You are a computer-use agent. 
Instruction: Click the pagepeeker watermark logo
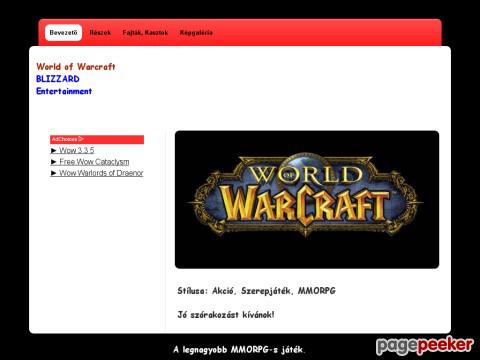pos(425,346)
